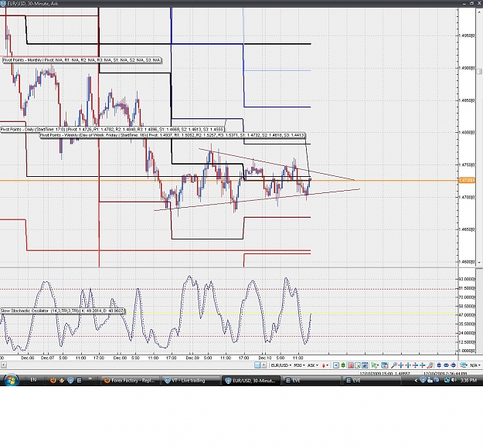Viewport: 483px width, 448px height.
Task: Select EUR/USD, 30-Minute taskbar button
Action: click(250, 381)
